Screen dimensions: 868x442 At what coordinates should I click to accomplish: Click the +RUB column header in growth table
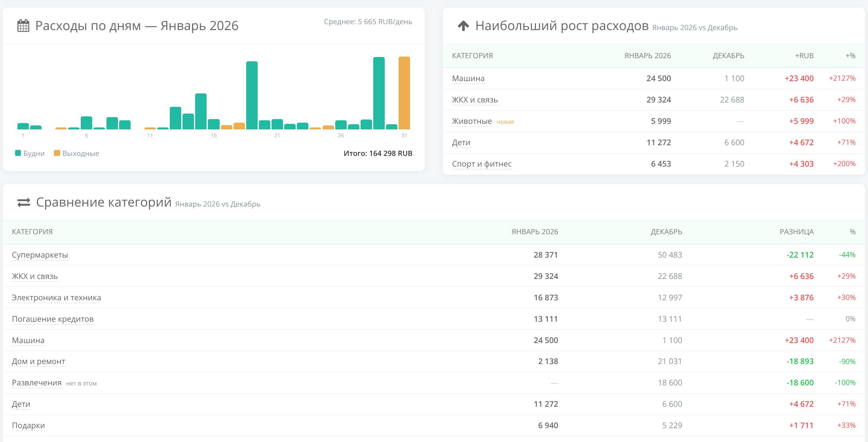(x=804, y=56)
